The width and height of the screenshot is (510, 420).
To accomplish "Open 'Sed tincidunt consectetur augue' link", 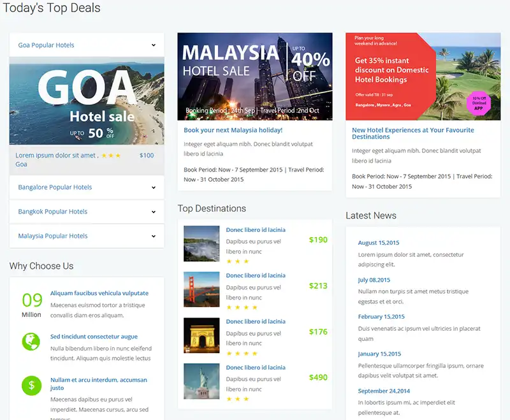I will pyautogui.click(x=94, y=337).
